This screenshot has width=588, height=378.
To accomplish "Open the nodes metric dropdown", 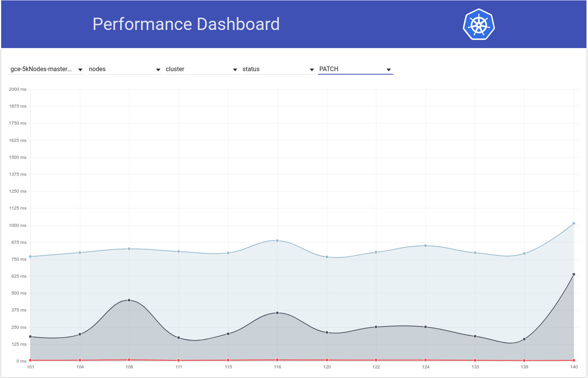I will (x=125, y=69).
